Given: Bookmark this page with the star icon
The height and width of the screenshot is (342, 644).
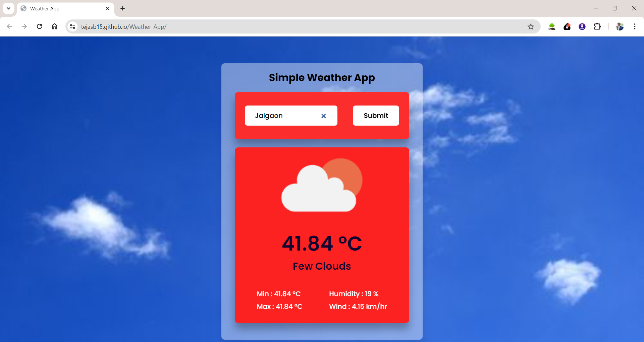Looking at the screenshot, I should [x=531, y=26].
